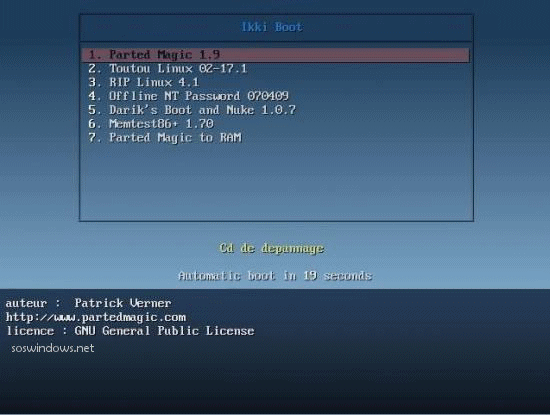Select the Parted Magic 1.9 boot entry
This screenshot has width=550, height=415.
pyautogui.click(x=276, y=55)
